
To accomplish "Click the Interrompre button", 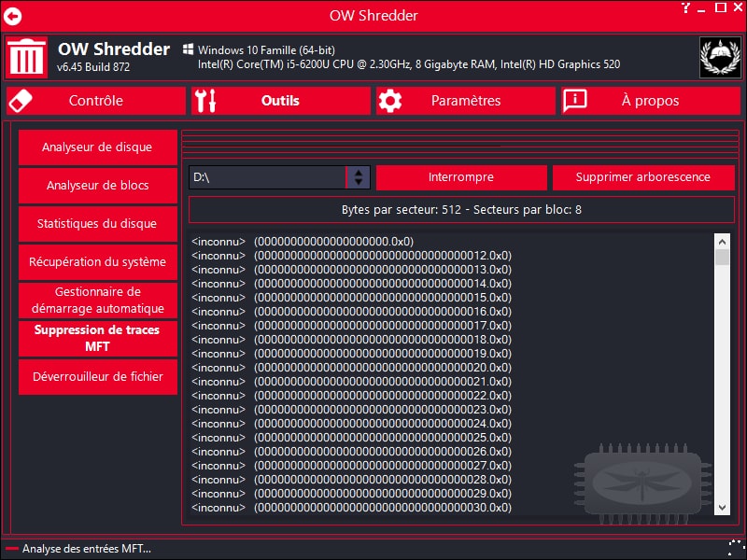I will [x=461, y=177].
